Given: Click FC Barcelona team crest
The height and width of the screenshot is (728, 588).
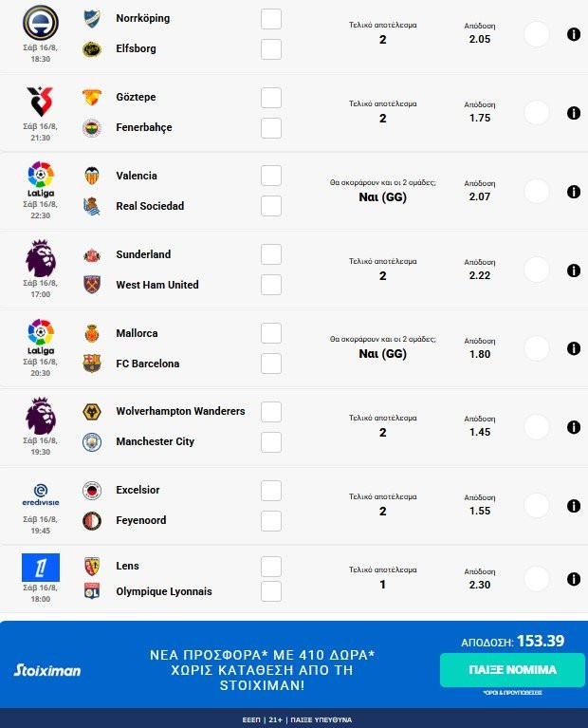Looking at the screenshot, I should [x=92, y=364].
